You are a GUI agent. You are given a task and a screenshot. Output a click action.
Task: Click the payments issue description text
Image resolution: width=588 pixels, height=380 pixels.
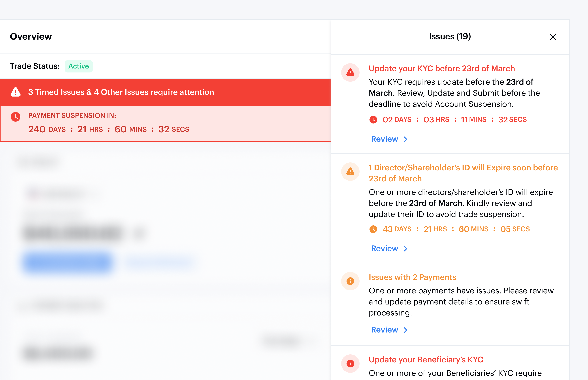(x=461, y=302)
